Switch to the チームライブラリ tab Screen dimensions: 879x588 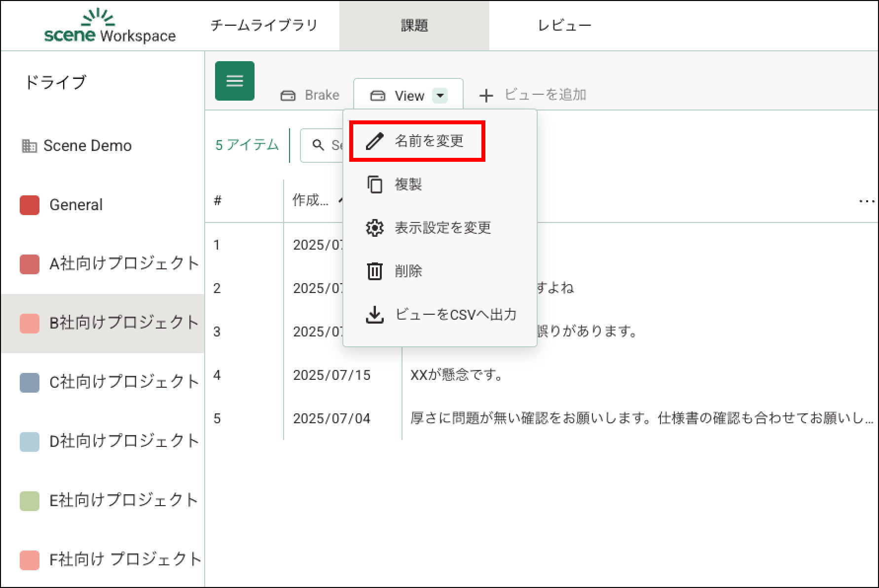(264, 26)
